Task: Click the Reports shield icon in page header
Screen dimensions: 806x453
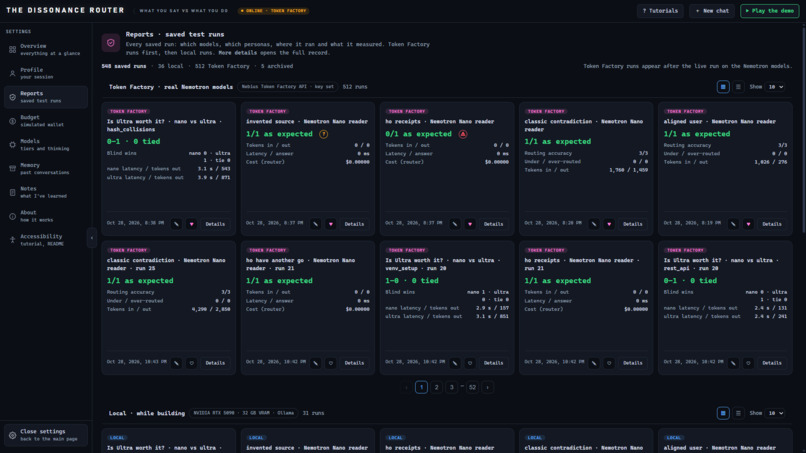Action: [111, 43]
